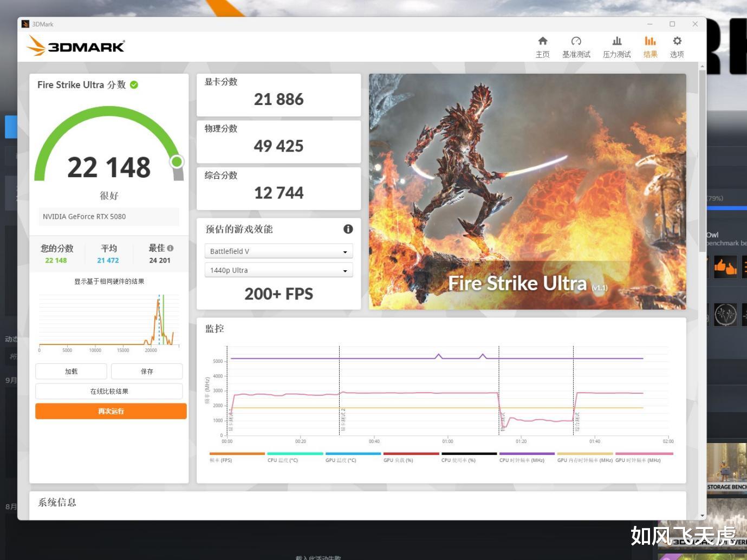Click the 您的分数 value 22 148
This screenshot has height=560, width=747.
pos(56,261)
